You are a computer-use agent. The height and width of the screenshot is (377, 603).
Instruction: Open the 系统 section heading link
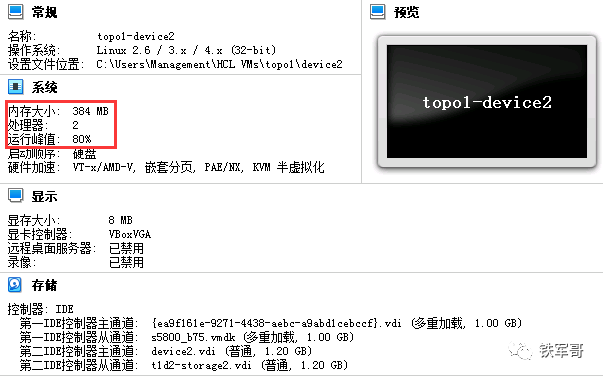click(x=44, y=87)
